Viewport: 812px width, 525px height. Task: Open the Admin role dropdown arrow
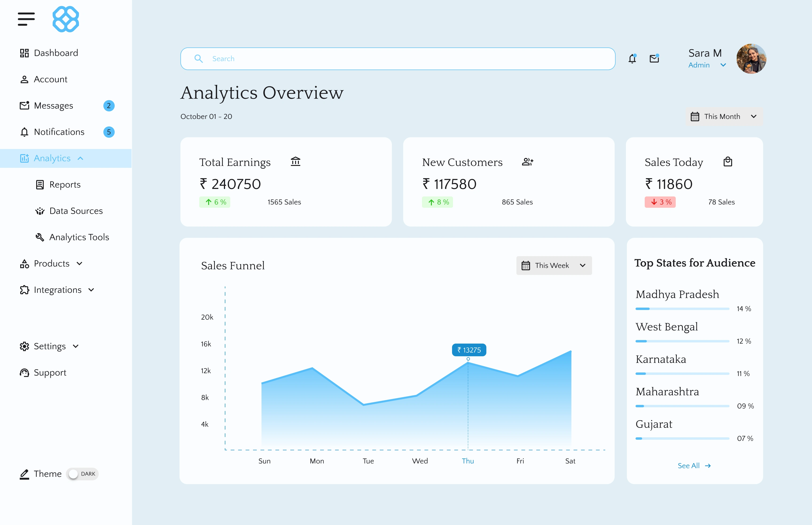coord(723,65)
